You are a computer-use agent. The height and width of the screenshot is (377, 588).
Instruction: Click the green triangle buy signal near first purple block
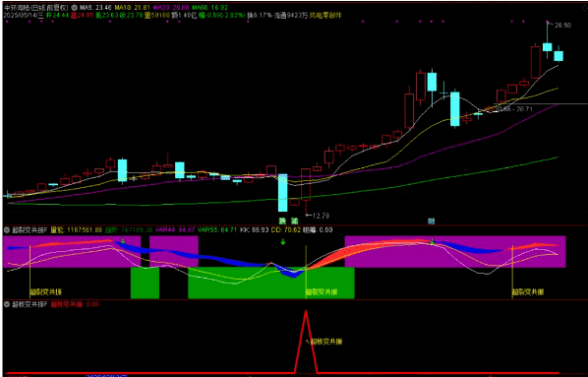pyautogui.click(x=123, y=240)
